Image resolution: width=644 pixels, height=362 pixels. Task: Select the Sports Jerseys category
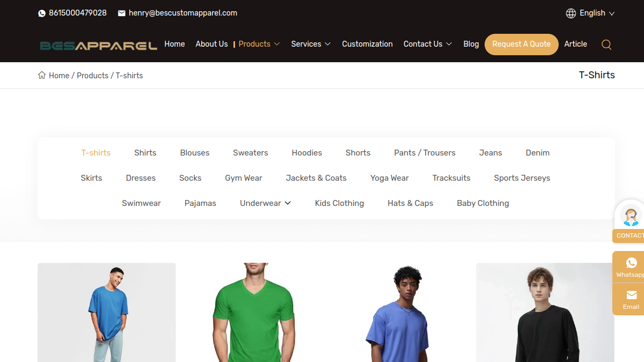tap(522, 178)
